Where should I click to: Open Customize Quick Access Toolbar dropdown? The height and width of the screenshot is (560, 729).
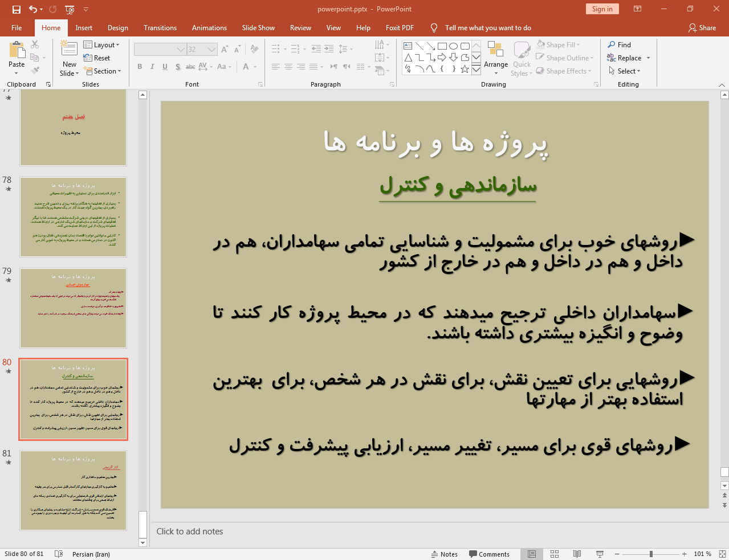86,9
